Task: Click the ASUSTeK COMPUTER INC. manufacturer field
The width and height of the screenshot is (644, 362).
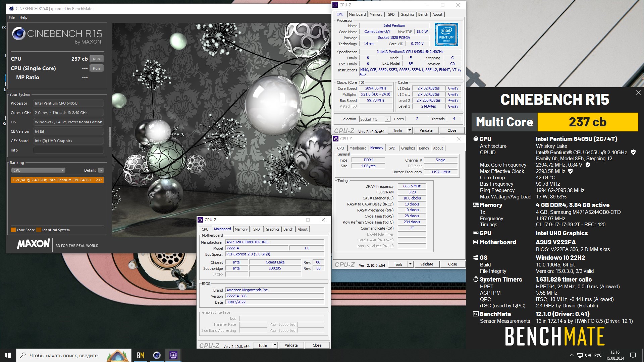Action: (x=275, y=242)
